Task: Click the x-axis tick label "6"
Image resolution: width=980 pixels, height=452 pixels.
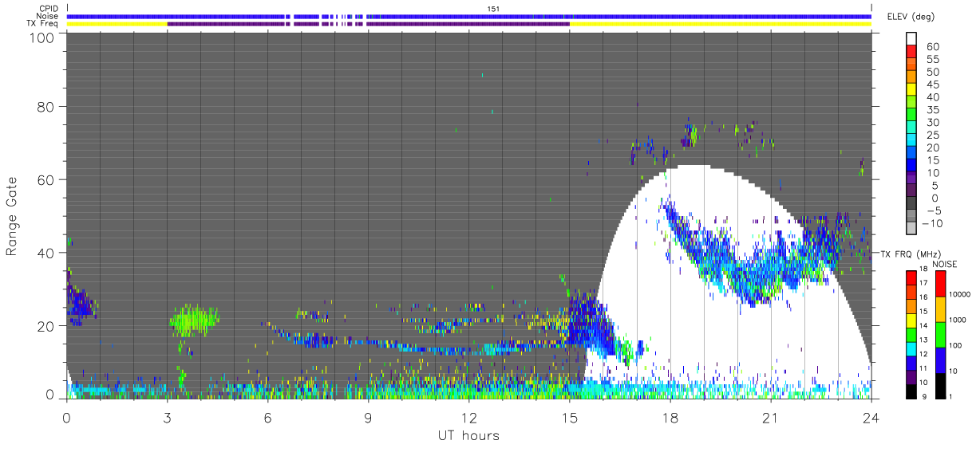Action: [267, 417]
